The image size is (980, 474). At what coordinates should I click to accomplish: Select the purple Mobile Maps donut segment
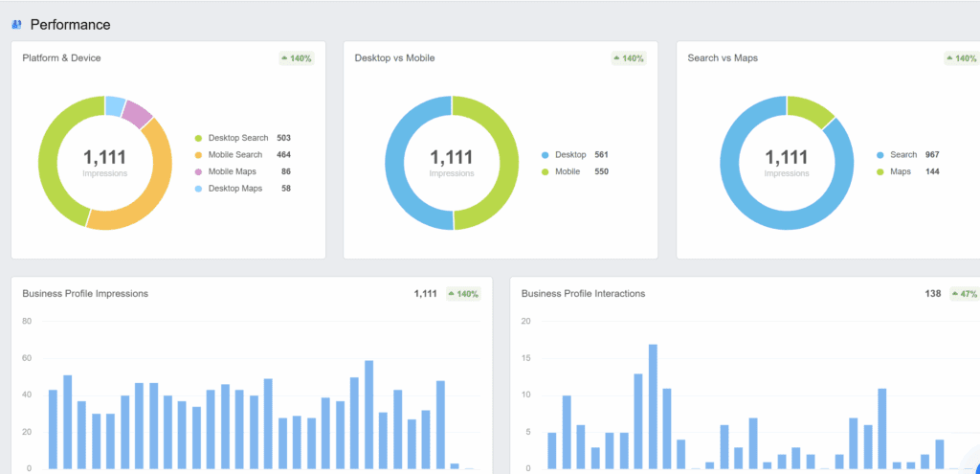pyautogui.click(x=139, y=114)
